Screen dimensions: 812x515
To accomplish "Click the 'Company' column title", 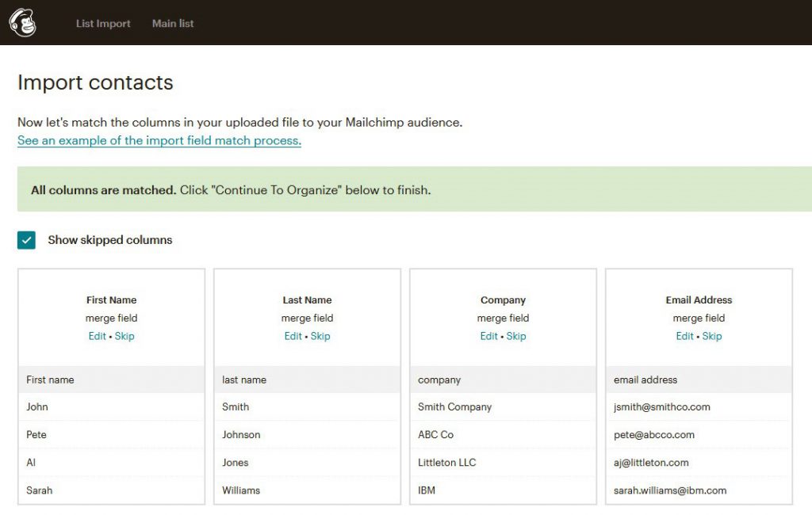I will coord(503,299).
